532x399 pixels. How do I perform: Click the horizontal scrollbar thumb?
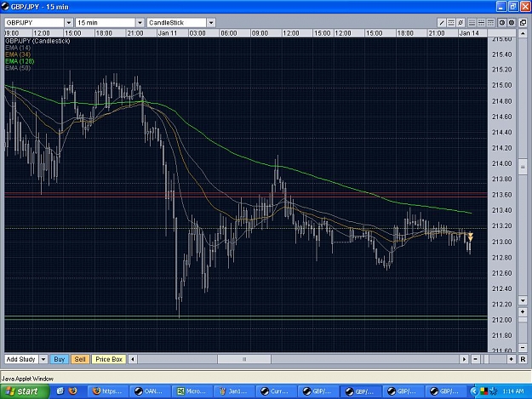click(x=244, y=359)
